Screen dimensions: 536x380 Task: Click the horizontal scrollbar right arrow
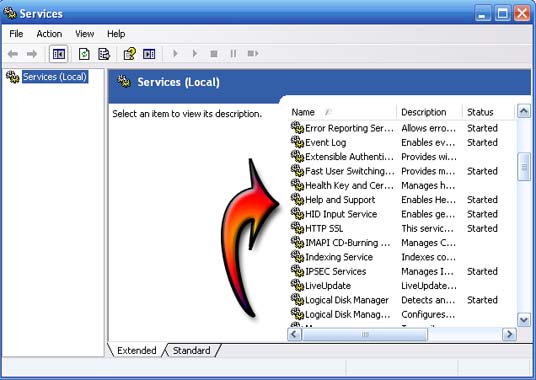509,334
